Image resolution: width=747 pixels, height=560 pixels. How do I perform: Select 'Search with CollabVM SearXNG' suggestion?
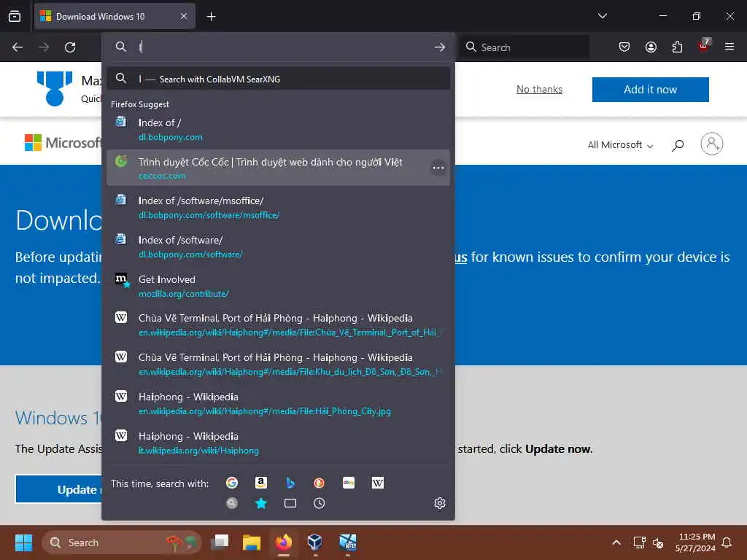point(278,79)
